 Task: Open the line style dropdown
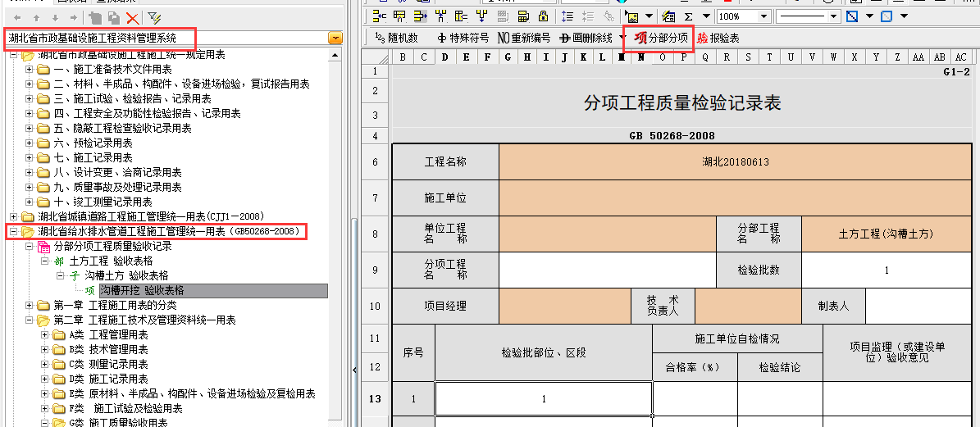pos(836,16)
